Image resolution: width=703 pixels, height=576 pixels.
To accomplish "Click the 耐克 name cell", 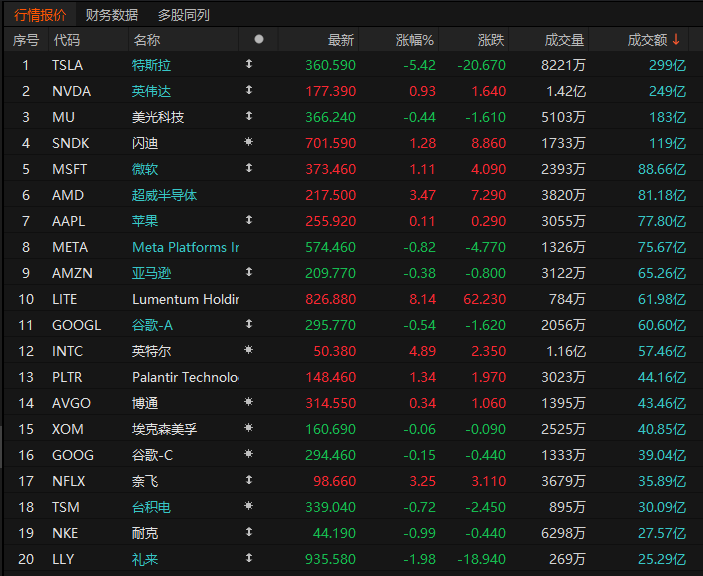I will [x=145, y=533].
